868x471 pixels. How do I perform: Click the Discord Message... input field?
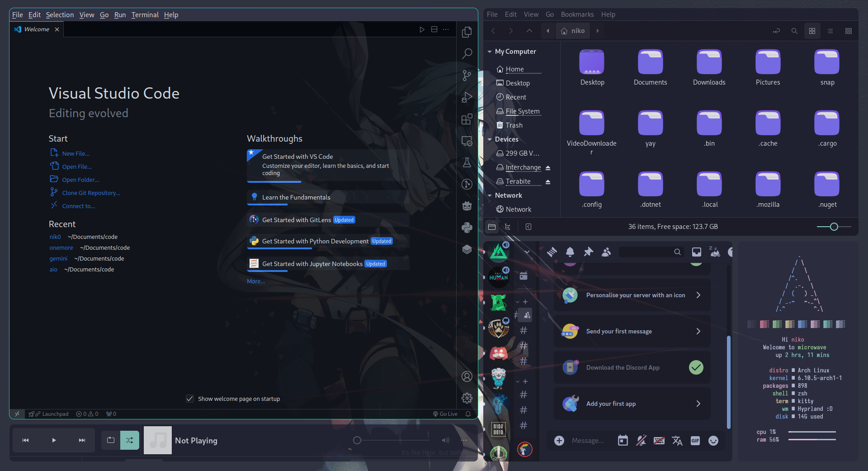point(588,441)
